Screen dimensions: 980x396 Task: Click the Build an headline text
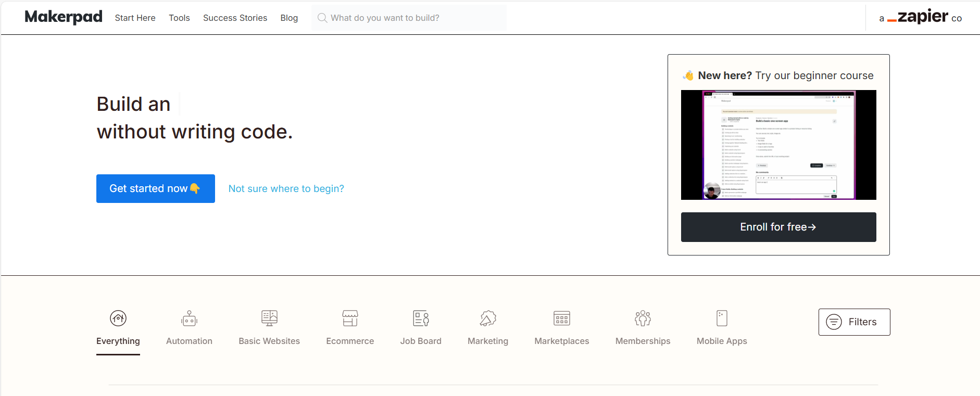click(x=133, y=104)
